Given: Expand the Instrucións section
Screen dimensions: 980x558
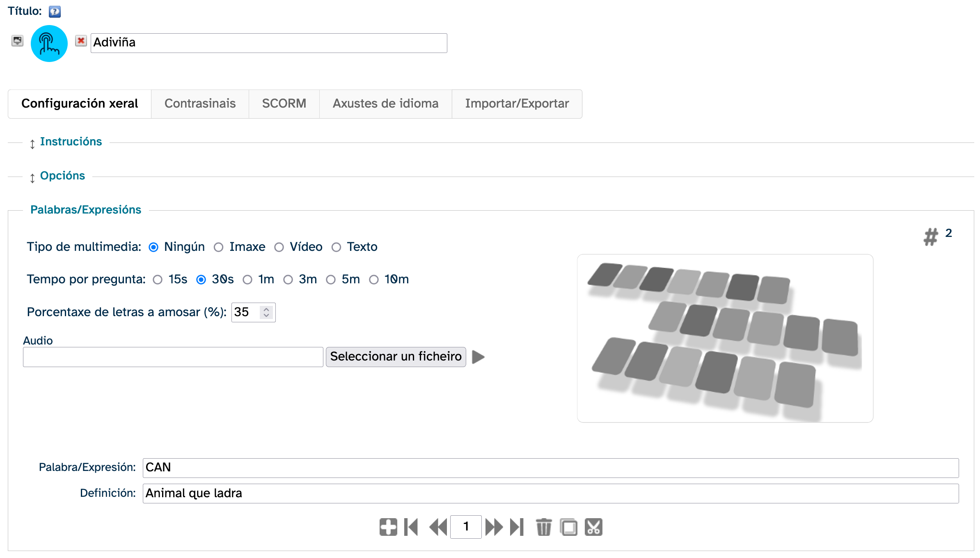Looking at the screenshot, I should point(71,142).
